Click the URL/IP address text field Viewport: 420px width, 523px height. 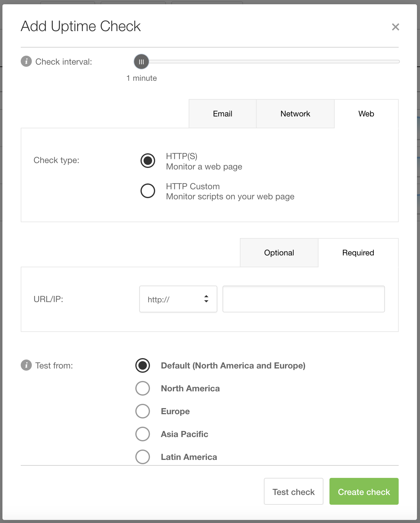click(x=304, y=299)
